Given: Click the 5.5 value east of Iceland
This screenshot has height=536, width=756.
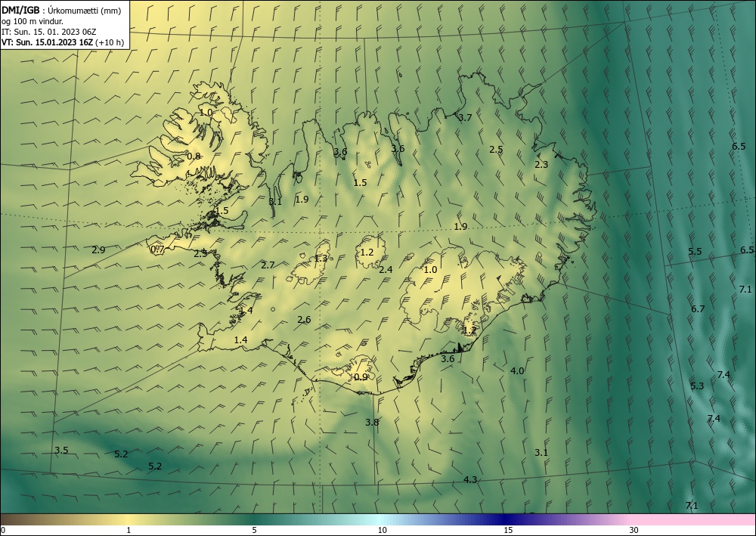Looking at the screenshot, I should (x=695, y=252).
